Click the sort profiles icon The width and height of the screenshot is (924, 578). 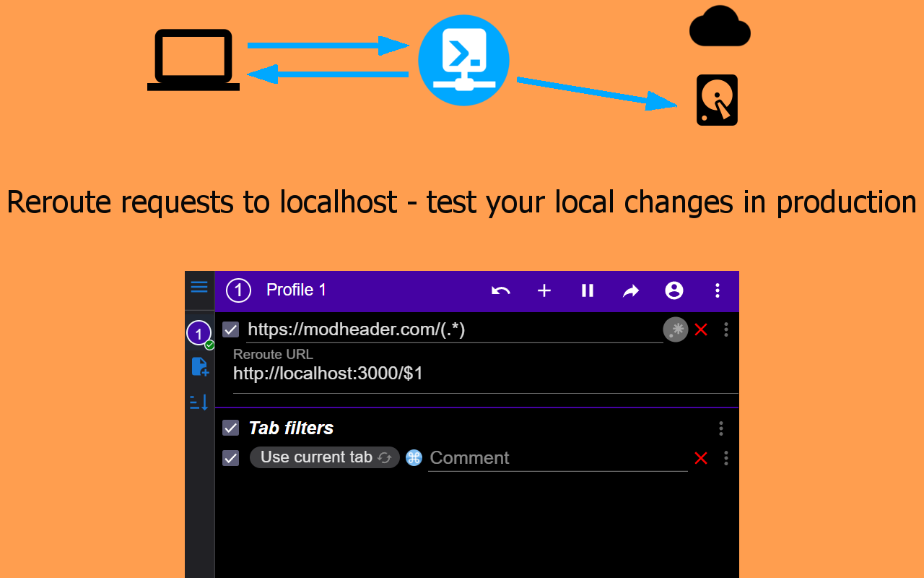199,402
